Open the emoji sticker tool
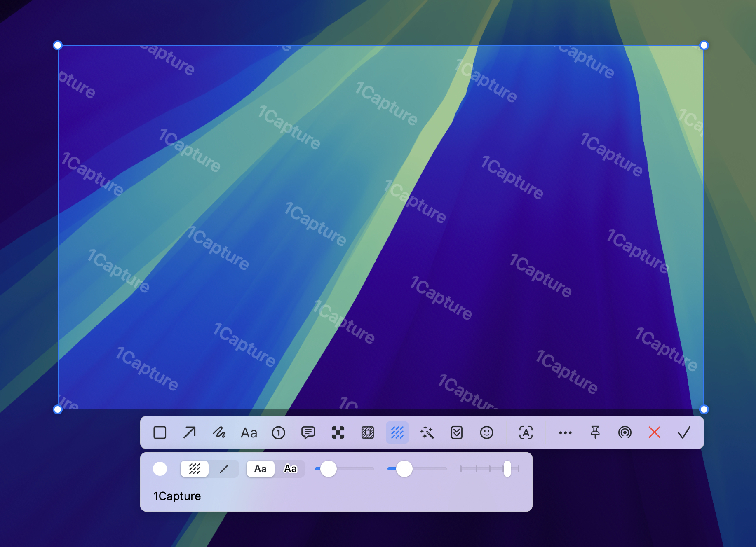 (486, 432)
